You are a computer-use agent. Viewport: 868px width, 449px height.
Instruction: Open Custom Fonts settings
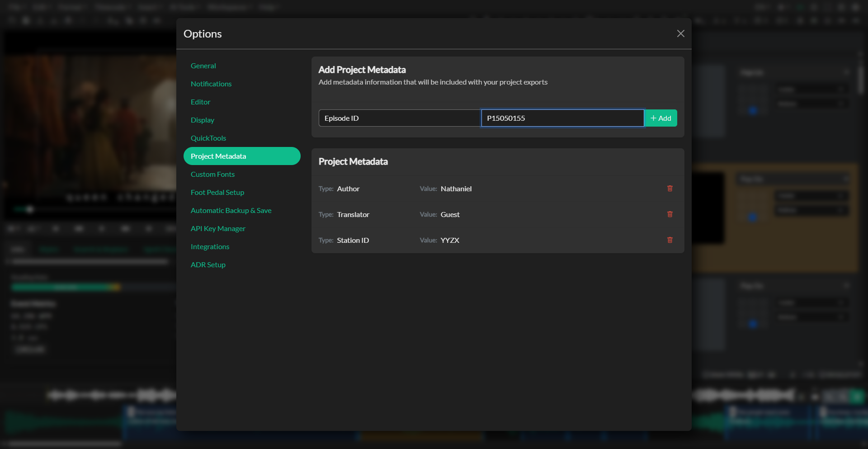point(212,175)
